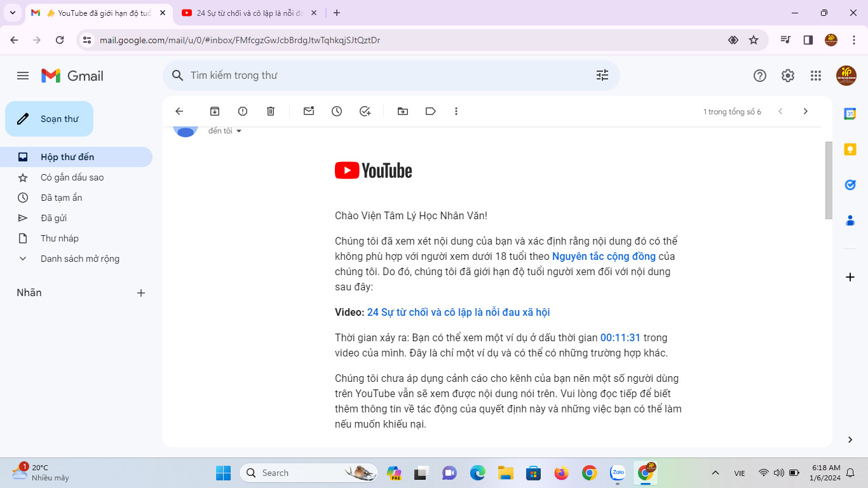The width and height of the screenshot is (868, 488).
Task: Open video link '24 Sự từ chối và cô lập'
Action: point(458,313)
